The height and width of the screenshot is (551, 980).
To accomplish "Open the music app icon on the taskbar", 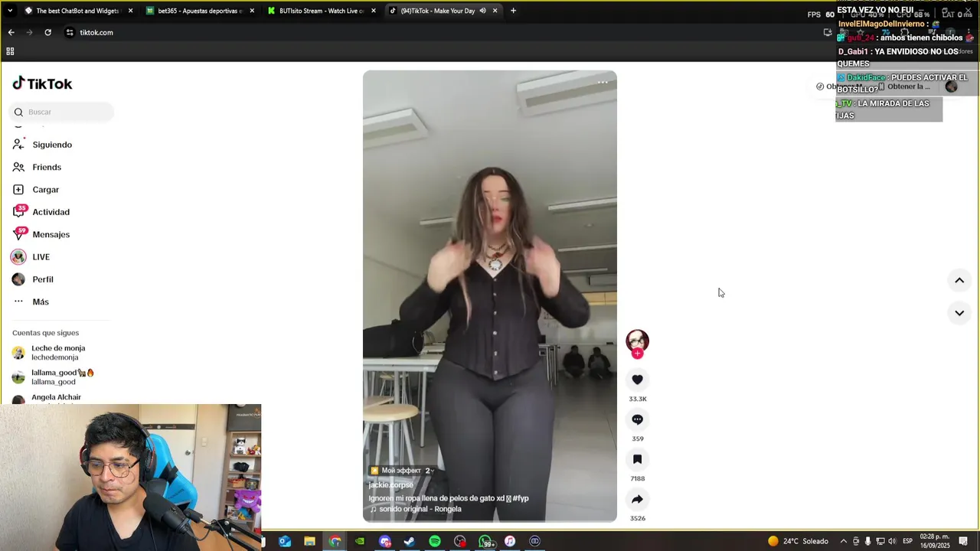I will coord(510,541).
